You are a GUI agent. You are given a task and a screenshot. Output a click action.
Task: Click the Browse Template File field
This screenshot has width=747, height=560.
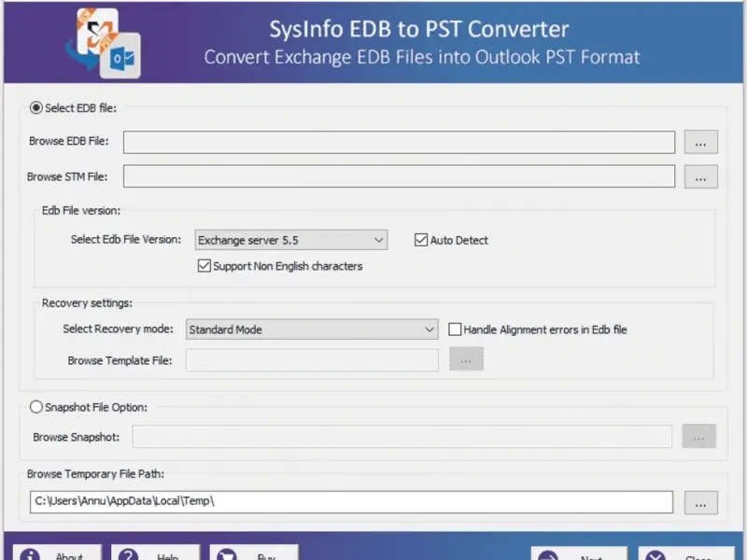click(312, 360)
